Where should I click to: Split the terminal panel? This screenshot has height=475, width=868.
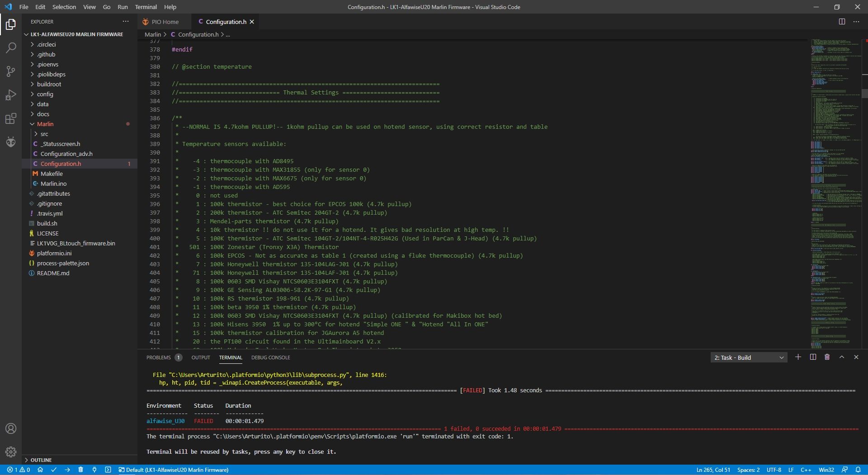tap(813, 357)
